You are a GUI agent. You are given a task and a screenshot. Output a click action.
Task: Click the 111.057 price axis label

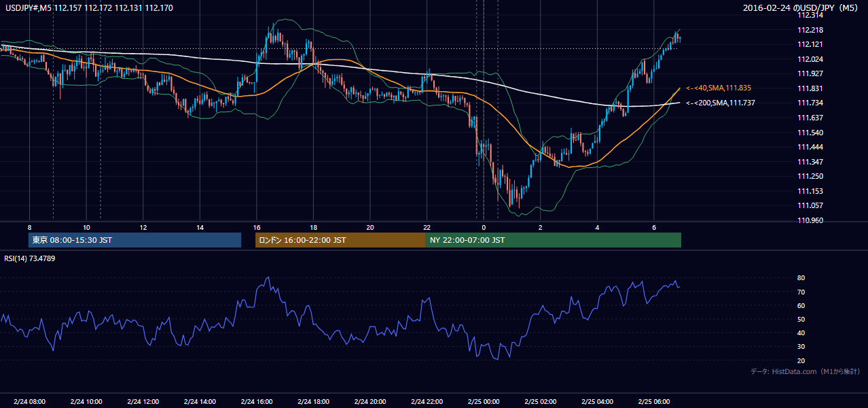click(x=811, y=205)
